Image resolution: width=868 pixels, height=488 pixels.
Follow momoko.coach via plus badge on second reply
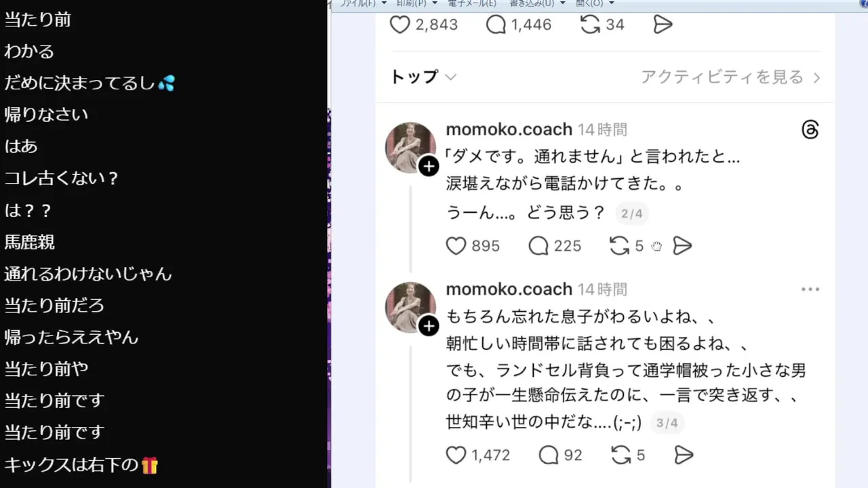429,326
